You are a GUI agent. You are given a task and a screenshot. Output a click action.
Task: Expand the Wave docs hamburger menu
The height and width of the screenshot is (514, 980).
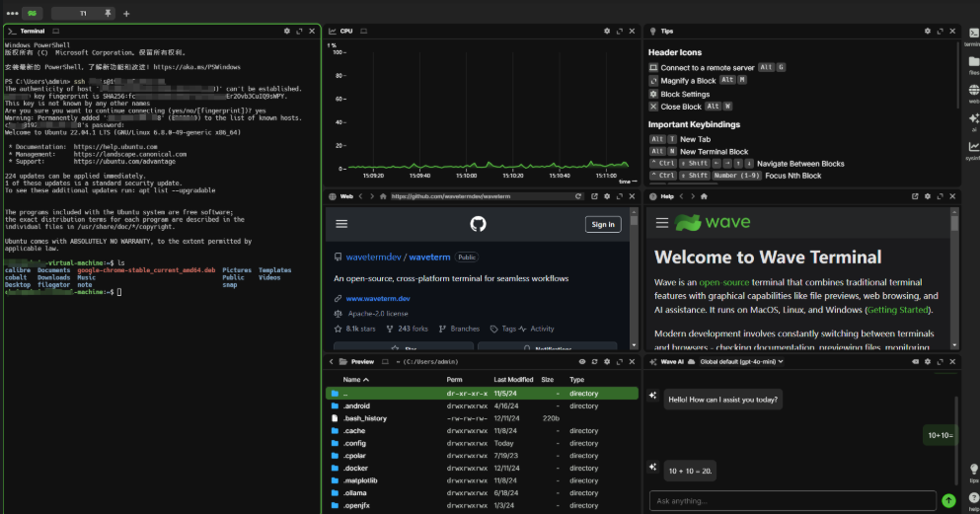click(661, 223)
